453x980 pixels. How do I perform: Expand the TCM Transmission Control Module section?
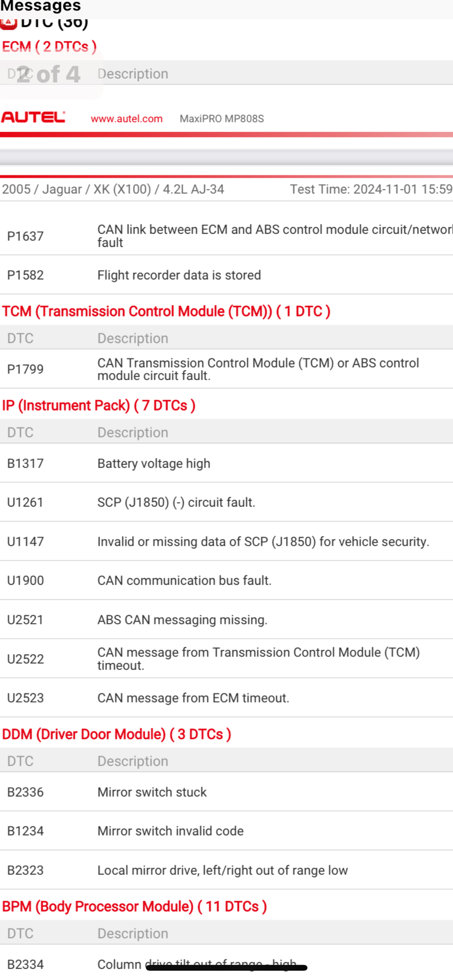pos(166,311)
